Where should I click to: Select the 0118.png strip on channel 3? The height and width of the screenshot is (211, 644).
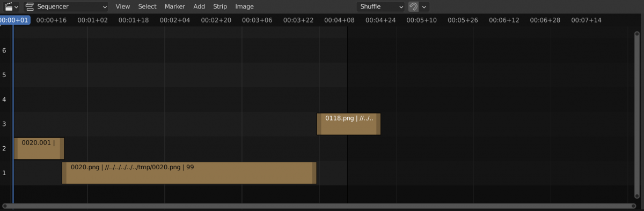click(x=349, y=124)
